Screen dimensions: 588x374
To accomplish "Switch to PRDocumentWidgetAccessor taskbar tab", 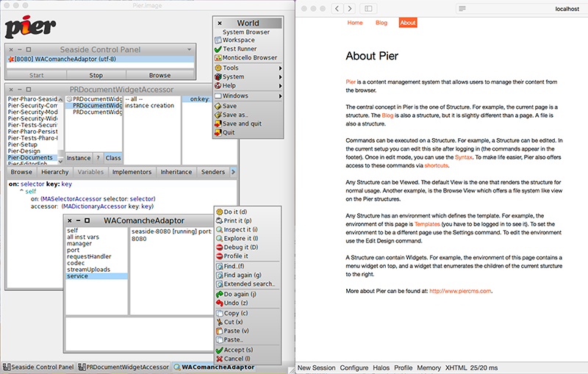I will [x=123, y=367].
